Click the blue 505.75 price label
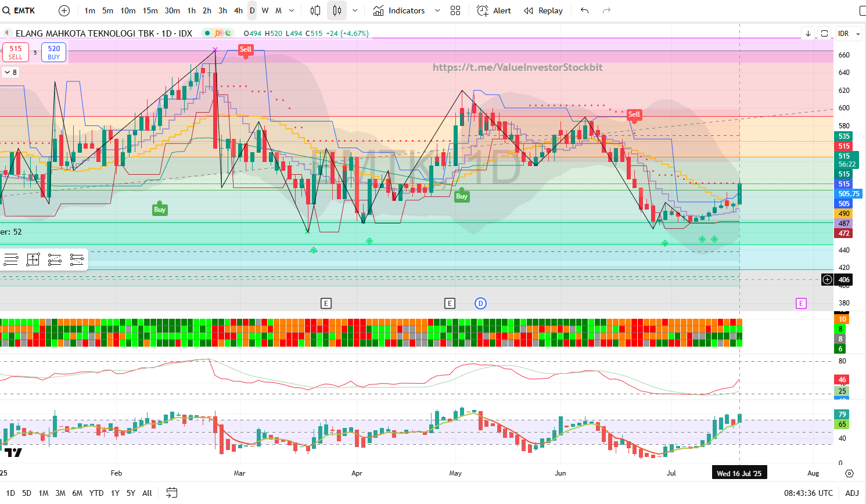This screenshot has height=504, width=866. pyautogui.click(x=849, y=194)
